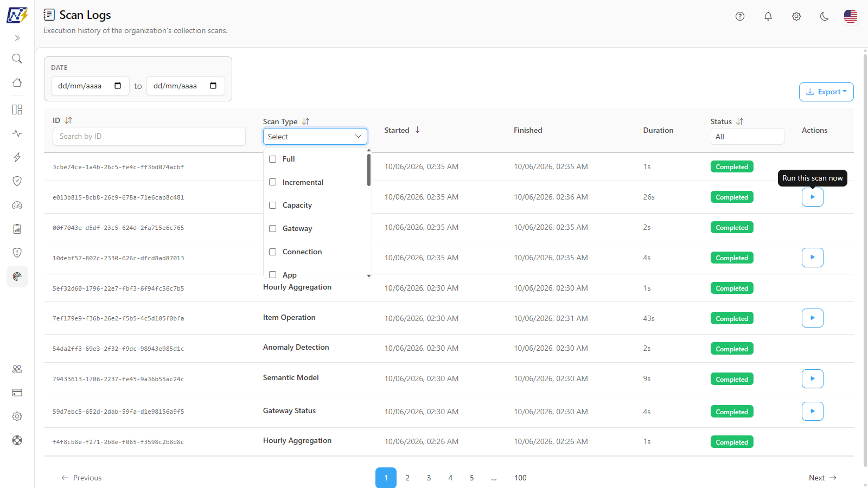
Task: Sort by ID column arrows
Action: (68, 120)
